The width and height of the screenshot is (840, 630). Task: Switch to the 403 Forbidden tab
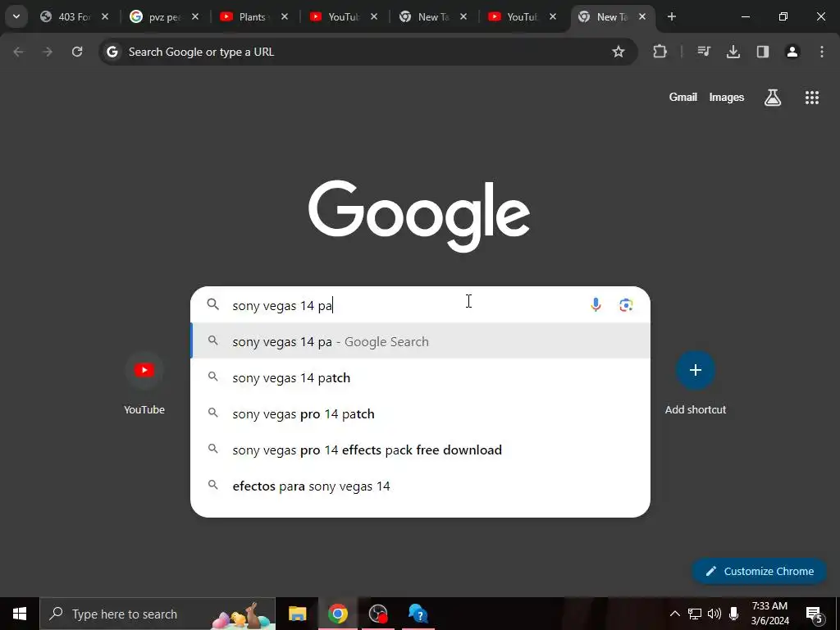(x=73, y=17)
